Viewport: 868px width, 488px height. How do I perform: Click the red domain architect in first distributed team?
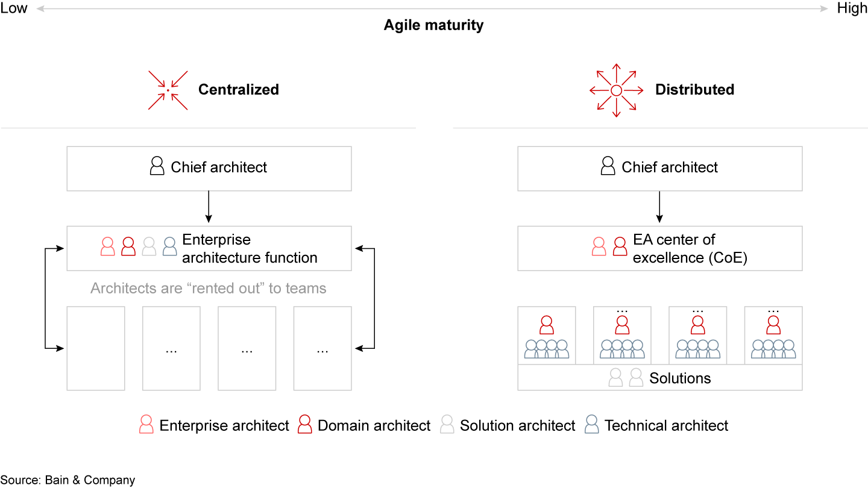coord(547,325)
